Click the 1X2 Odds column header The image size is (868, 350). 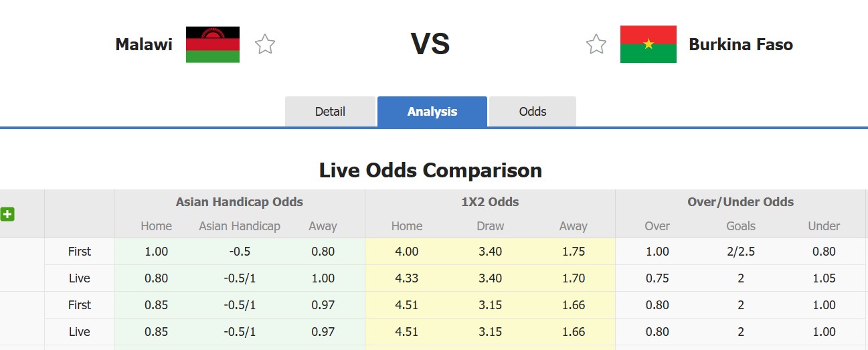490,201
